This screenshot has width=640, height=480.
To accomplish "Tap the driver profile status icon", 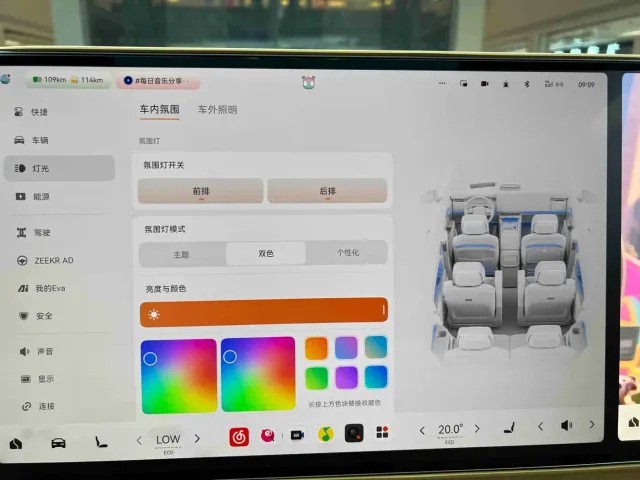I will click(x=506, y=84).
